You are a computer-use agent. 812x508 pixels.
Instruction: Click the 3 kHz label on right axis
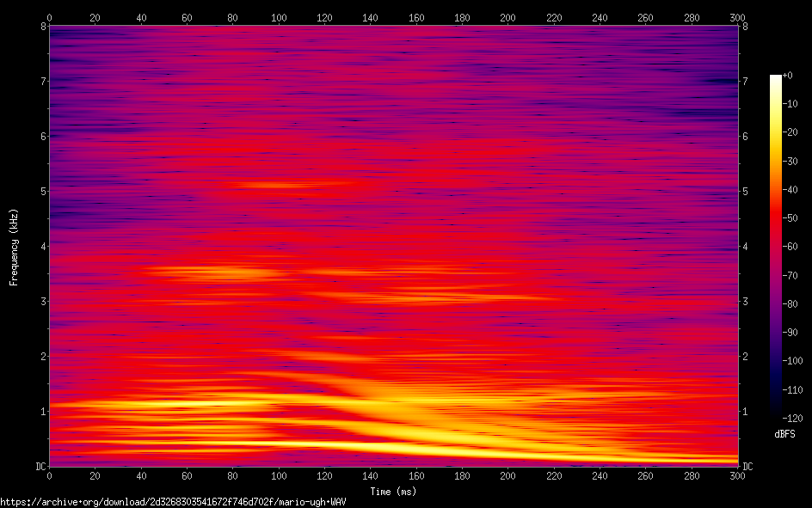(747, 301)
